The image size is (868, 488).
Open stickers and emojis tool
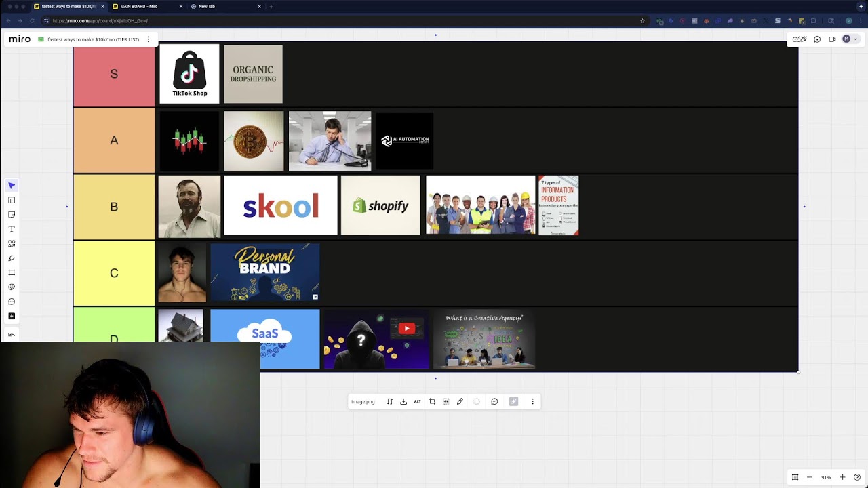pyautogui.click(x=12, y=287)
